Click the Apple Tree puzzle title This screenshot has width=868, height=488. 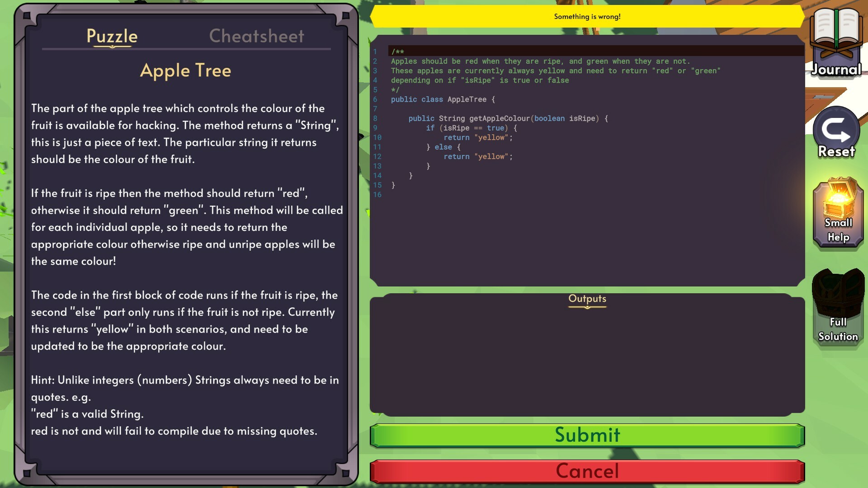(186, 70)
